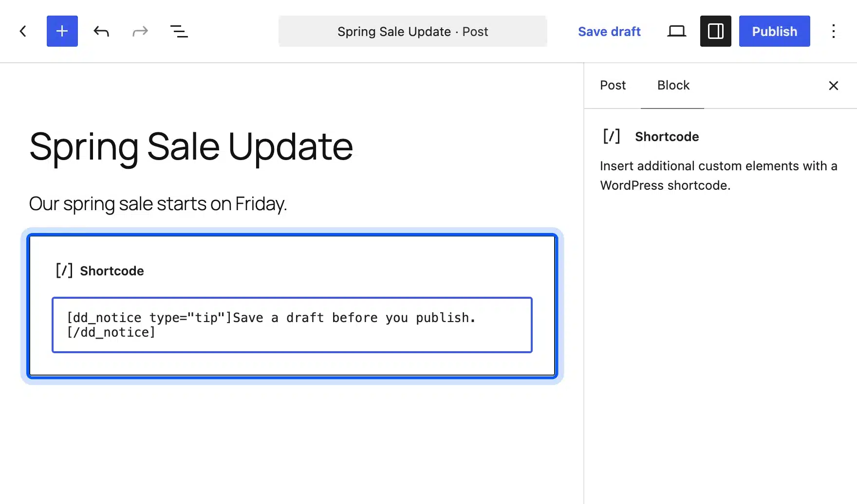857x504 pixels.
Task: Click Save draft
Action: [x=609, y=31]
